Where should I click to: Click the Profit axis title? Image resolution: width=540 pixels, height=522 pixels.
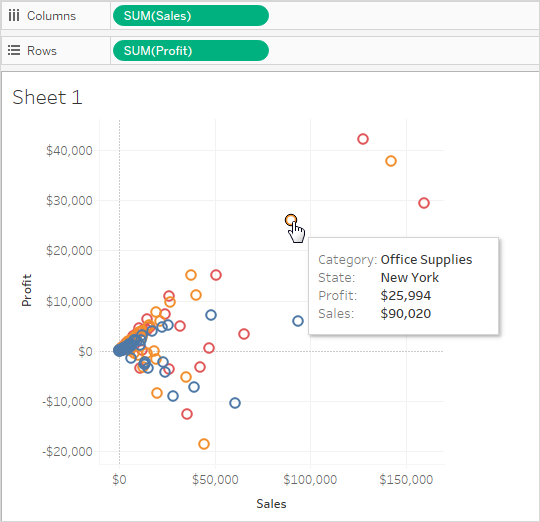click(x=26, y=290)
